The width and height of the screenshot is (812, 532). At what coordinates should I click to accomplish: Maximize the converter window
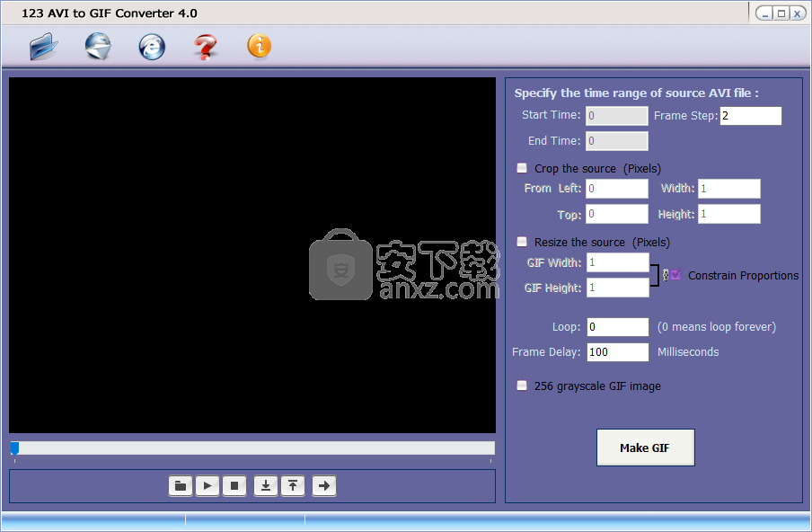781,13
